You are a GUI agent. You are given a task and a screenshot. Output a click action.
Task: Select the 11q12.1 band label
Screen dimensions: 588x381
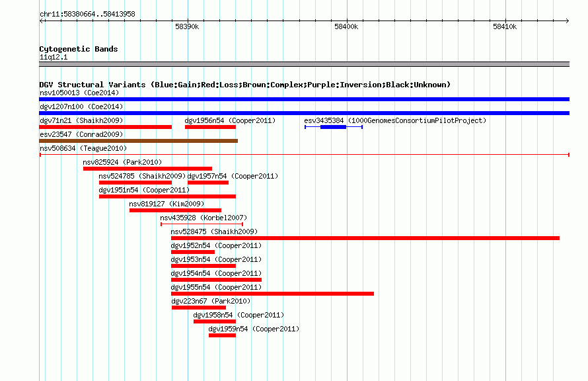pyautogui.click(x=54, y=57)
